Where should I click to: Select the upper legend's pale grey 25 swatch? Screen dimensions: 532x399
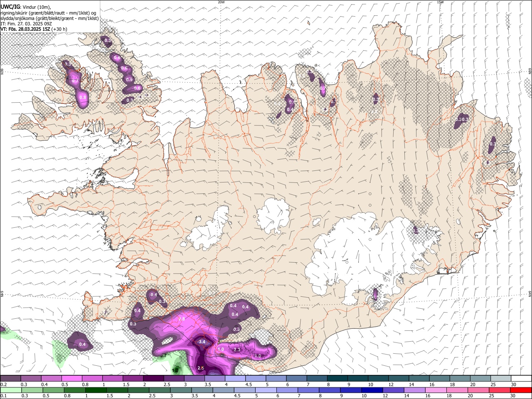tap(501, 378)
